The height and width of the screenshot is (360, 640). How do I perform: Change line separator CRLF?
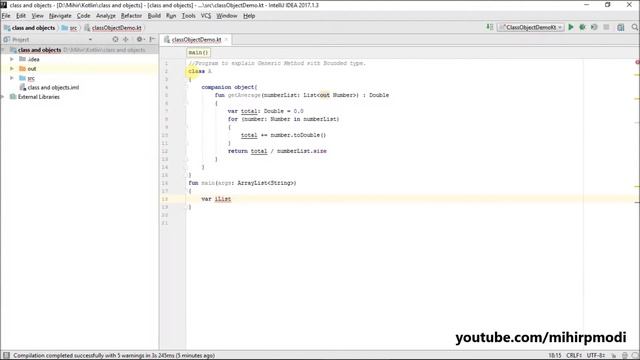point(574,356)
